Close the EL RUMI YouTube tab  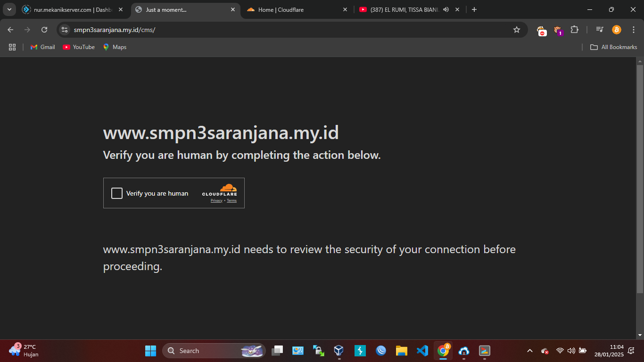[x=457, y=9]
